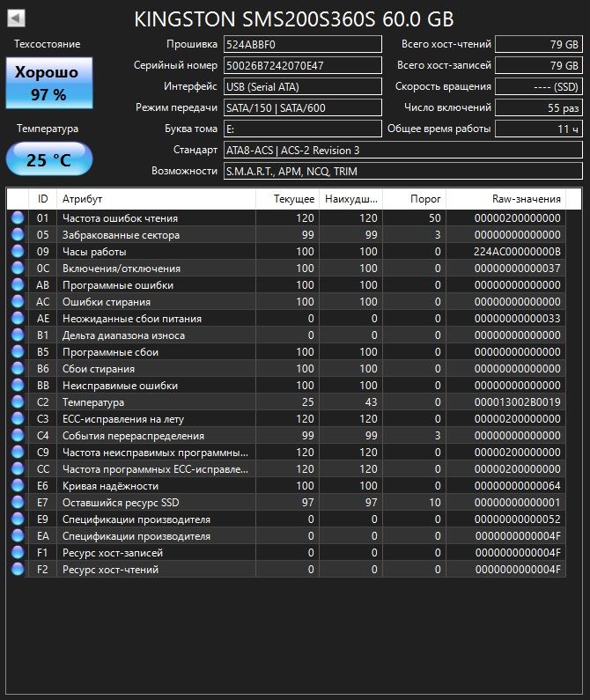Click status orb for Оставшийся ресурс SSD
The width and height of the screenshot is (590, 700).
point(18,502)
